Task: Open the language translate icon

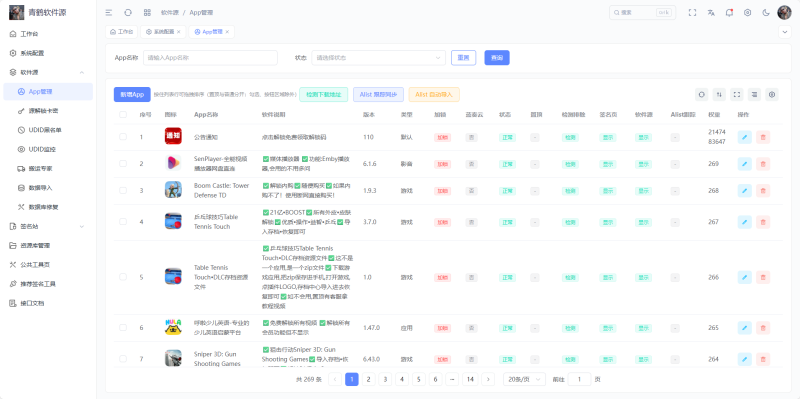Action: coord(711,13)
